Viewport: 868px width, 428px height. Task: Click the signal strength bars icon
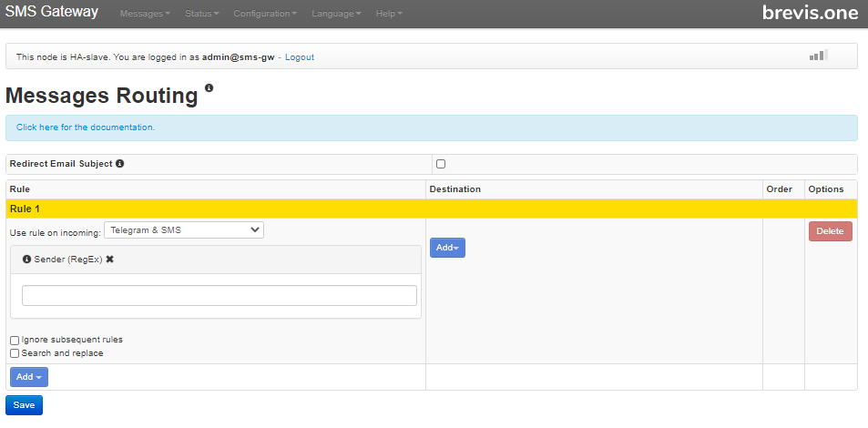click(x=817, y=56)
